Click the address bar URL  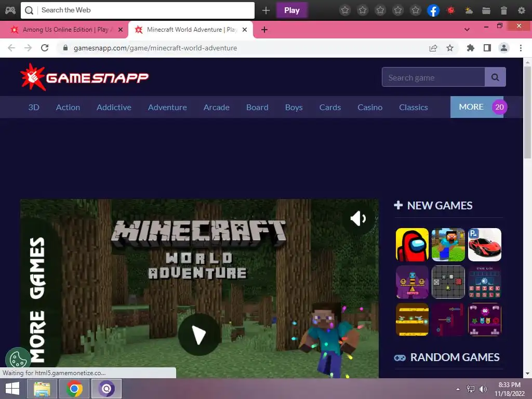tap(155, 48)
